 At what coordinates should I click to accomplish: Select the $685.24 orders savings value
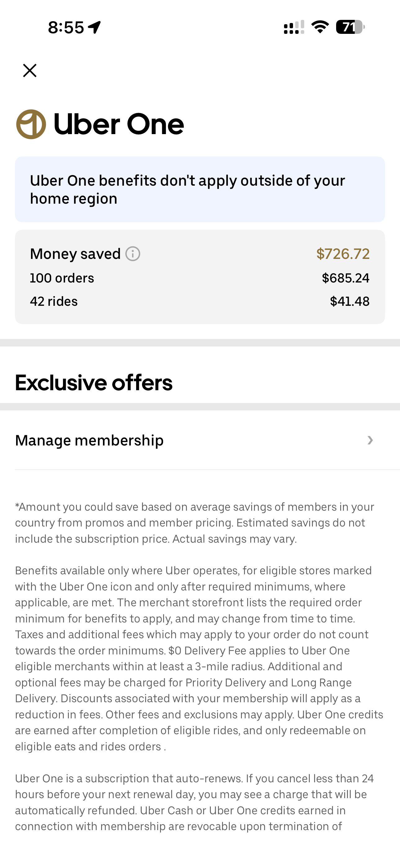(x=345, y=278)
